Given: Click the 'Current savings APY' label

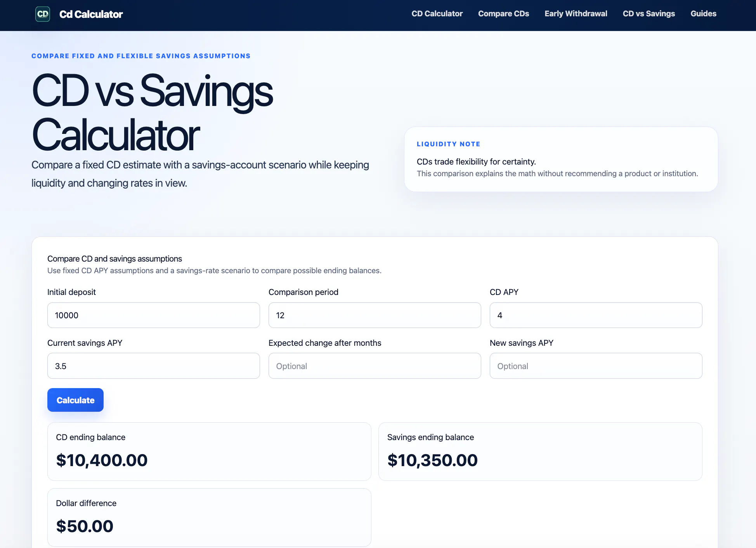Looking at the screenshot, I should pyautogui.click(x=85, y=343).
